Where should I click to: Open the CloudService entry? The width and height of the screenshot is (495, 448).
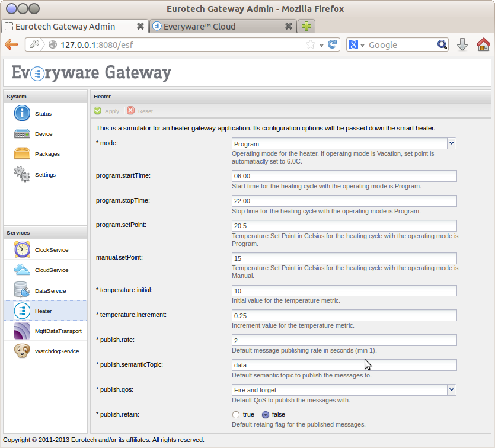coord(46,270)
